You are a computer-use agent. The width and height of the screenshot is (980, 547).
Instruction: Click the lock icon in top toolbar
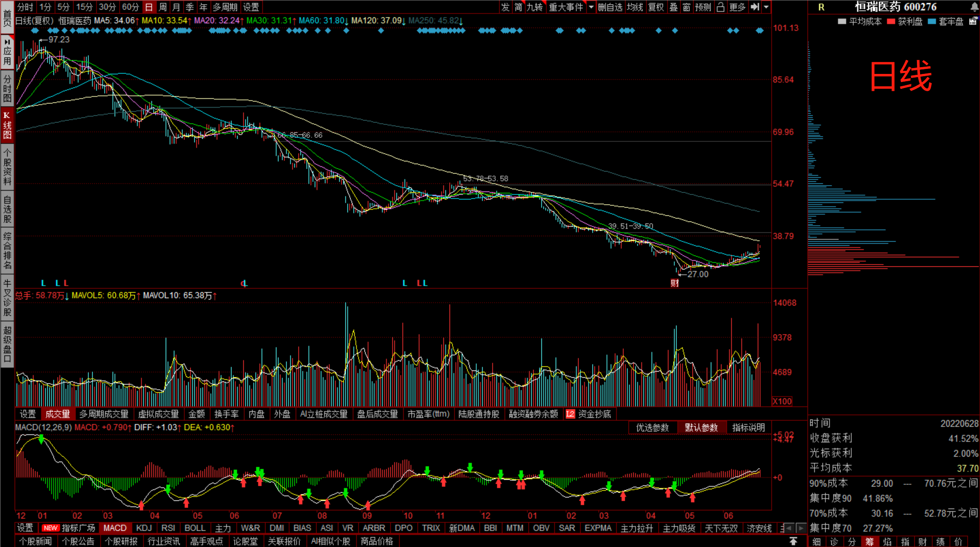coord(720,7)
